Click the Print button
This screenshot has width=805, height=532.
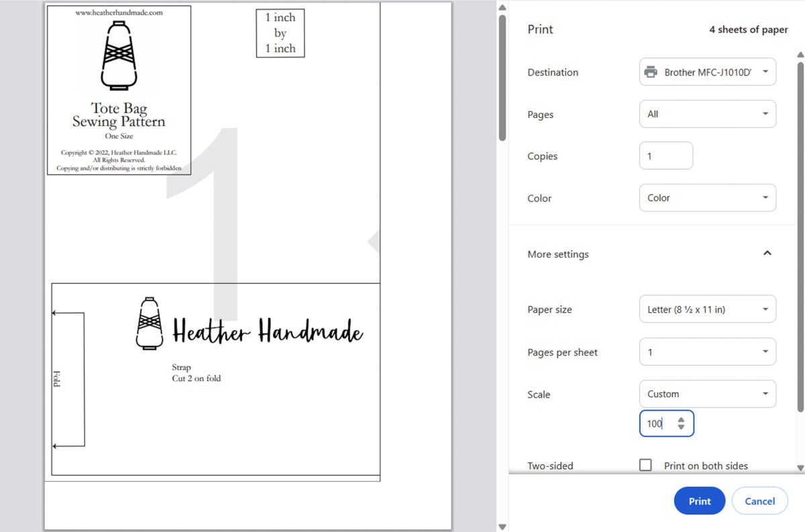(x=700, y=500)
